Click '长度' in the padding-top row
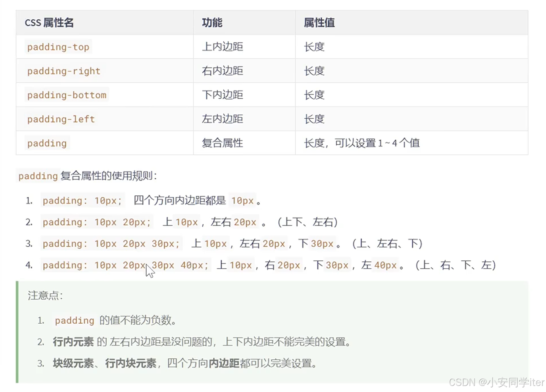This screenshot has width=546, height=392. click(x=314, y=47)
